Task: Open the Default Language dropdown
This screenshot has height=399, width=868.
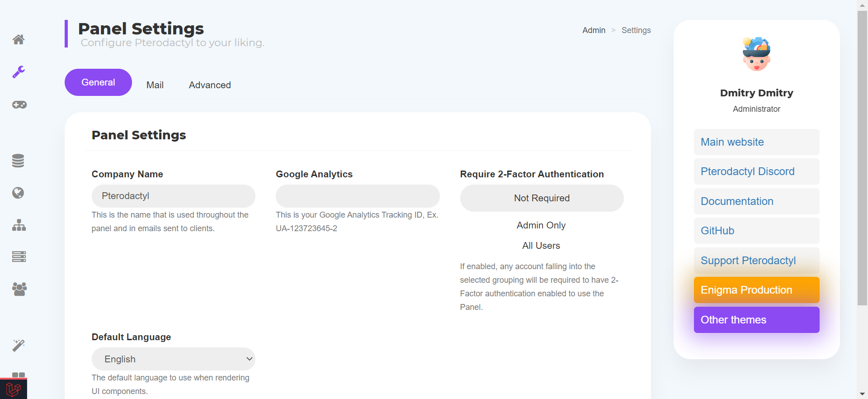Action: (x=173, y=359)
